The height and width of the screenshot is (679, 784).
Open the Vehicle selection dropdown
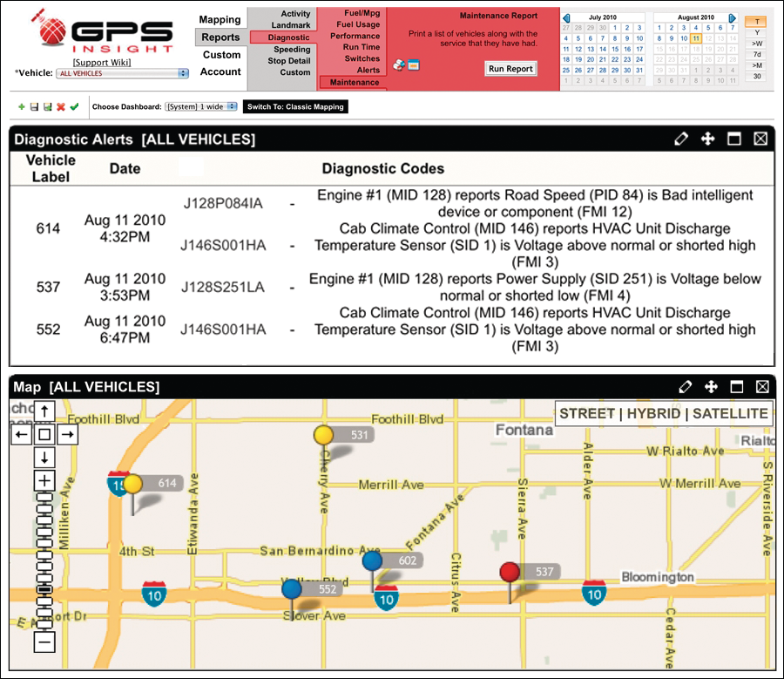coord(122,74)
